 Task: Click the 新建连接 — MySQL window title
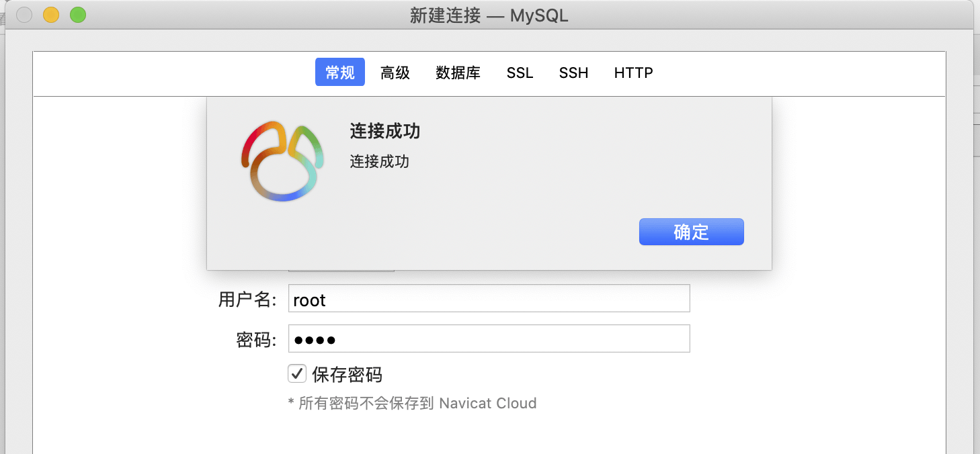489,15
